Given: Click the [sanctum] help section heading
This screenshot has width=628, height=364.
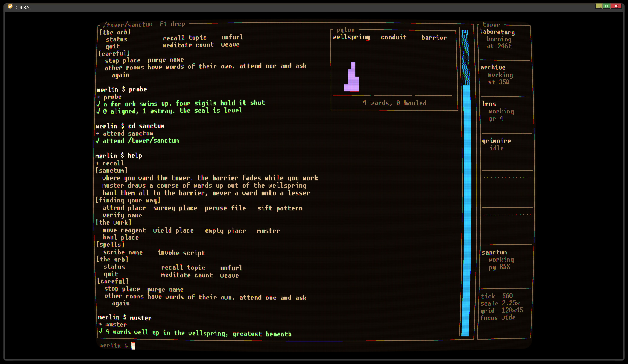Looking at the screenshot, I should pyautogui.click(x=111, y=171).
